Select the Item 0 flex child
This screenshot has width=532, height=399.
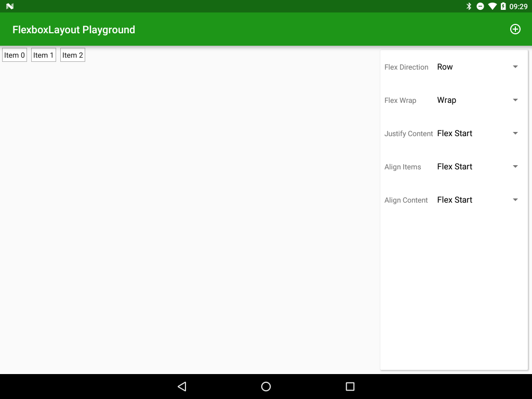pyautogui.click(x=14, y=55)
